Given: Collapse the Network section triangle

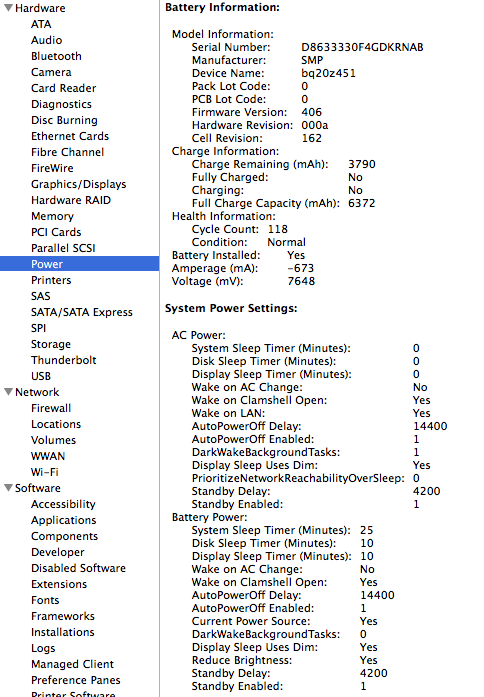Looking at the screenshot, I should tap(8, 392).
